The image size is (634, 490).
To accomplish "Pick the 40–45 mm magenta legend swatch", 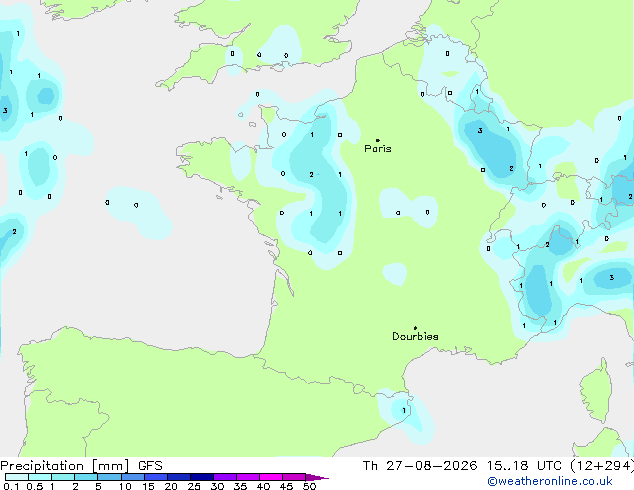I will coord(271,477).
